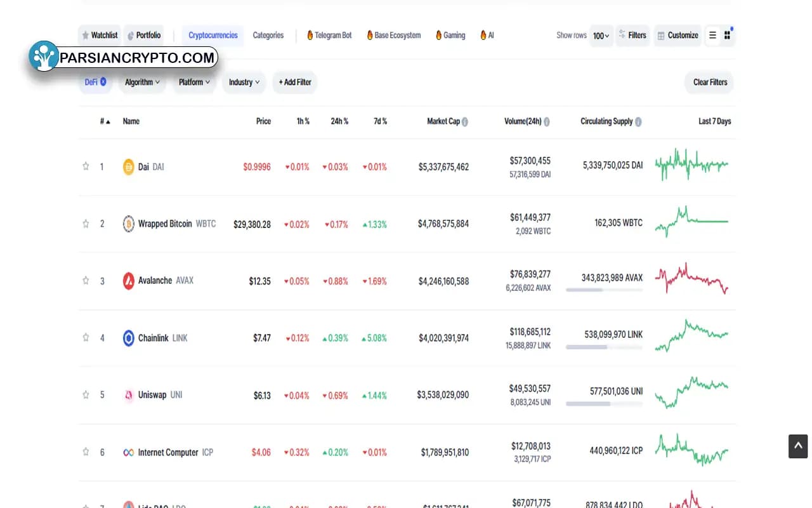Click Avalanche circulating supply progress bar
This screenshot has width=812, height=508.
click(x=604, y=290)
